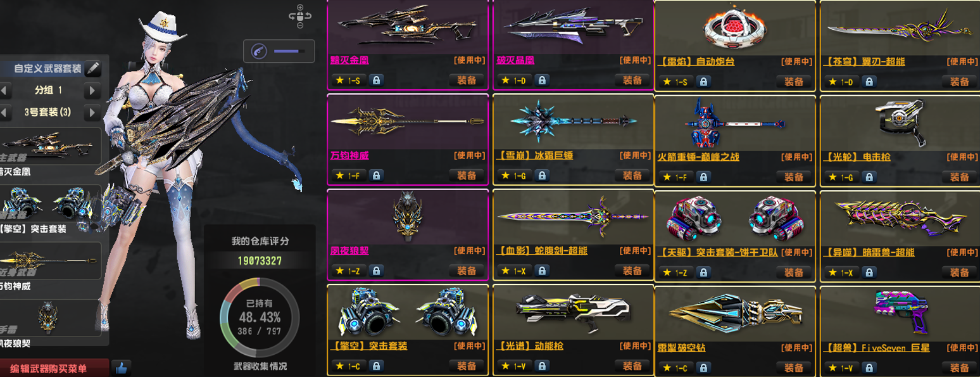The height and width of the screenshot is (377, 980).
Task: Click the rotate-right arrow next to the mouse icon
Action: click(x=308, y=17)
